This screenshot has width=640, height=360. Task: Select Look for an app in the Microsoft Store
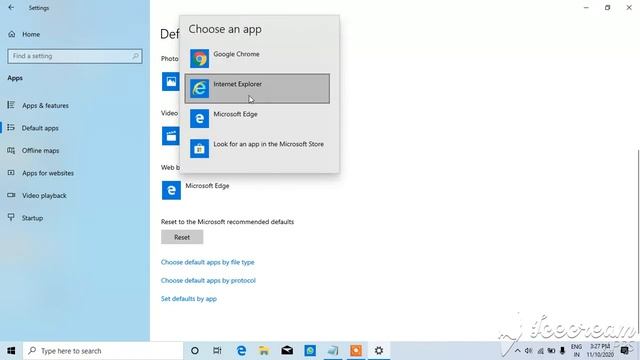257,149
